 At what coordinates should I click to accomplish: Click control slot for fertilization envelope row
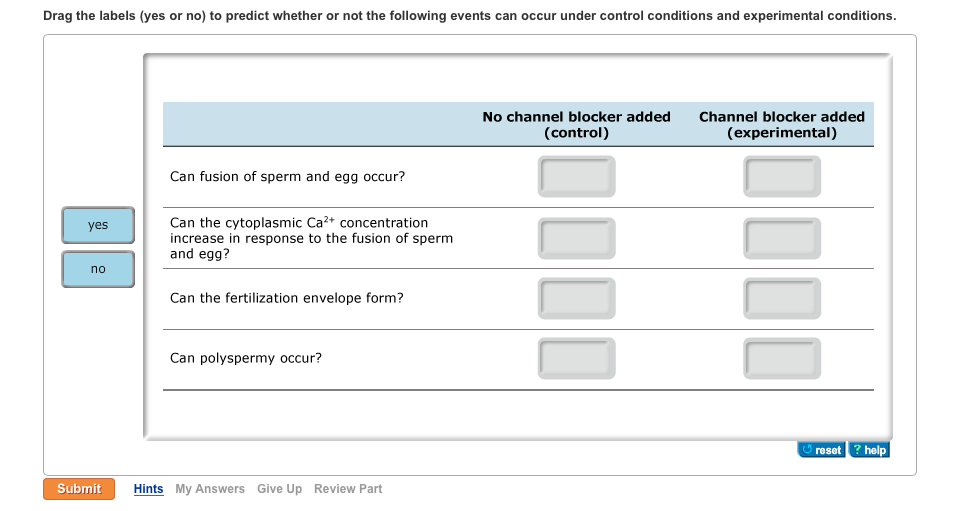coord(577,298)
